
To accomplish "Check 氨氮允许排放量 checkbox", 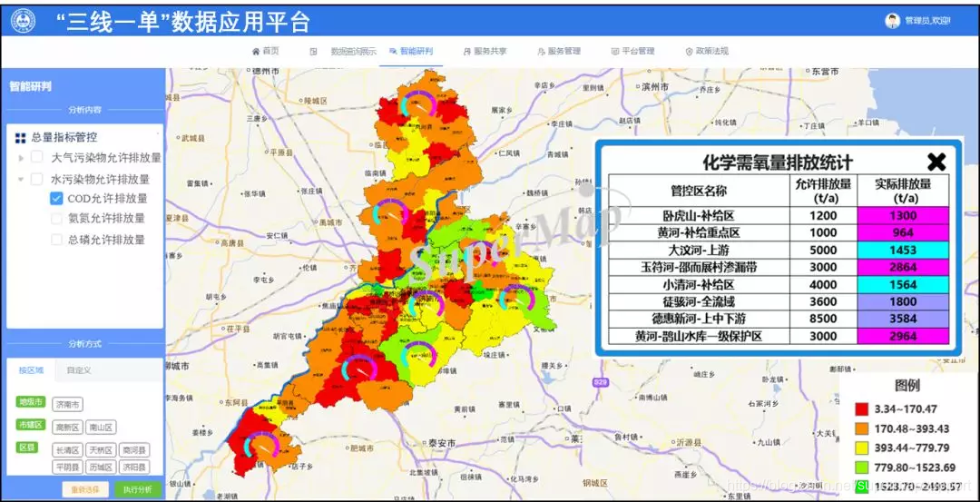I will 56,218.
